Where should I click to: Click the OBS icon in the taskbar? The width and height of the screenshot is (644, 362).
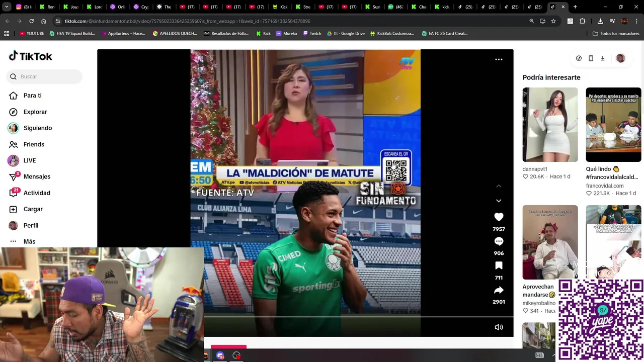(x=236, y=355)
